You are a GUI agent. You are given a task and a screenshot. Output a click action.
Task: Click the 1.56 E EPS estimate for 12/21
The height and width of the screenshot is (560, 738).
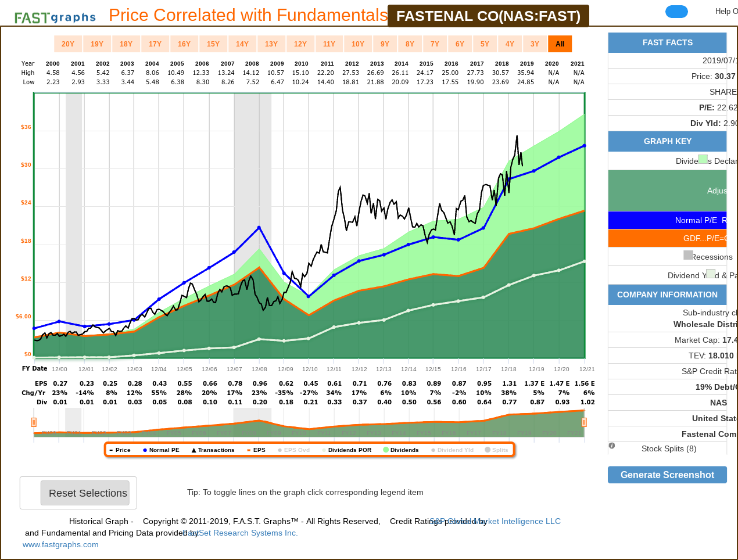click(x=584, y=383)
